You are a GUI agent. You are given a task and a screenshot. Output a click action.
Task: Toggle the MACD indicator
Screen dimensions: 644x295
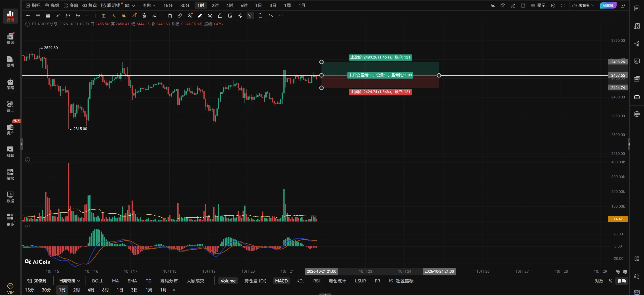(281, 281)
